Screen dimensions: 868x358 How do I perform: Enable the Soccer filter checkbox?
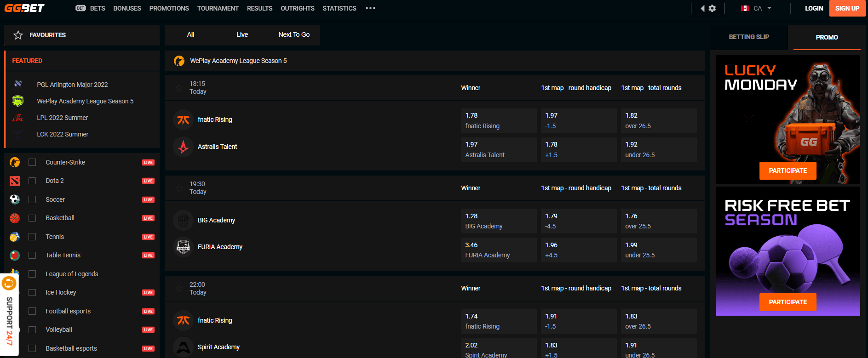(x=32, y=199)
